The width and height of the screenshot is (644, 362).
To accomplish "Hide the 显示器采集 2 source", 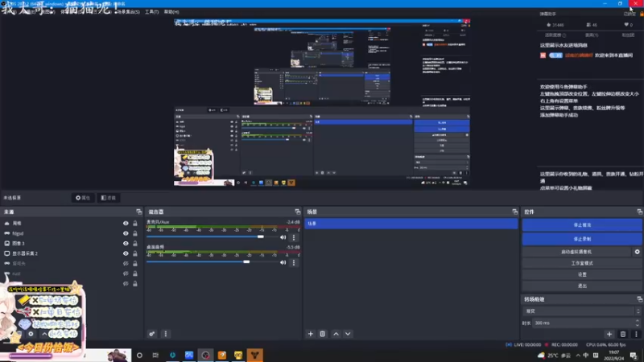I will [126, 253].
